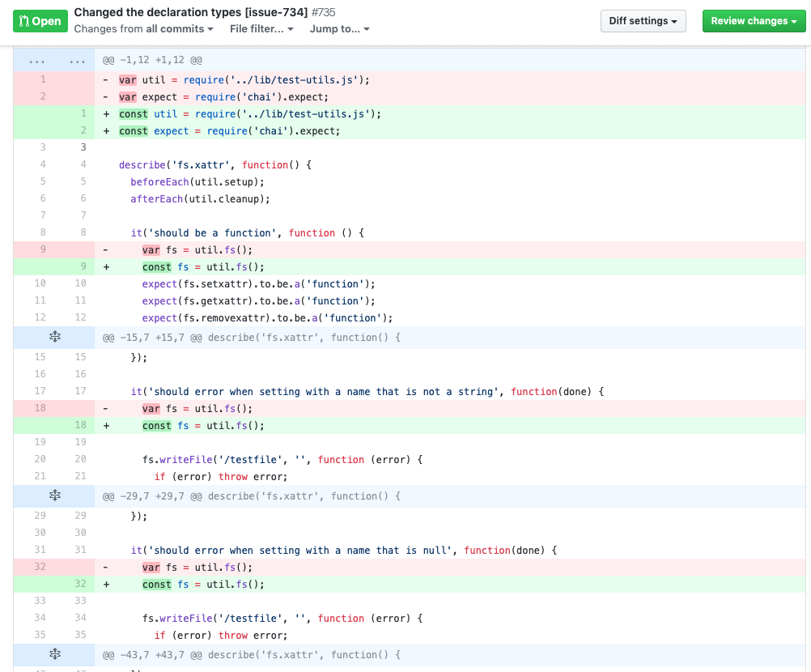Click added 'const fs = util.fs();' on line 32

tap(203, 585)
